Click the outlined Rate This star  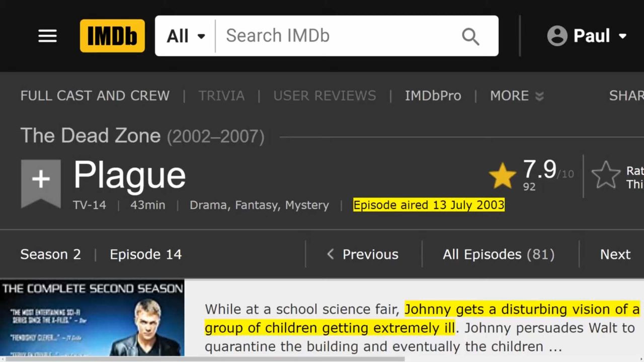click(606, 175)
